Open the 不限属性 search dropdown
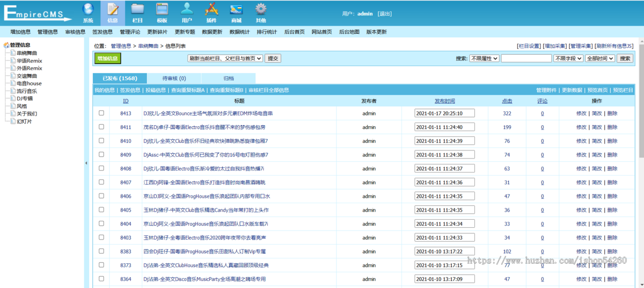Image resolution: width=644 pixels, height=288 pixels. (x=485, y=58)
